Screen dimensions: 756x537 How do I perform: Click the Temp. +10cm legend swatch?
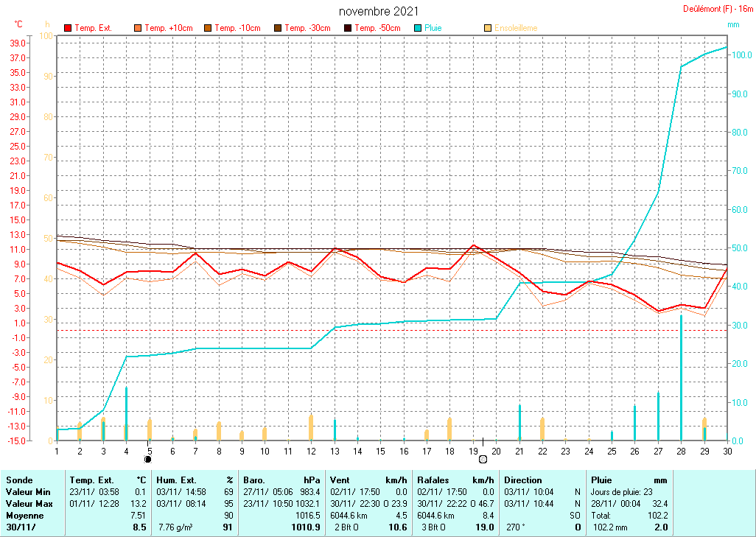click(138, 28)
